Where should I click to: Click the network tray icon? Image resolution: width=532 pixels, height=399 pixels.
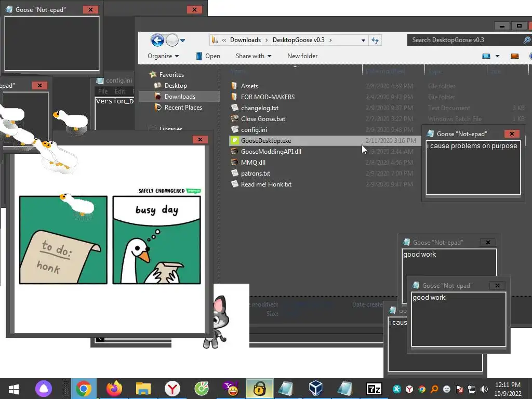(472, 389)
